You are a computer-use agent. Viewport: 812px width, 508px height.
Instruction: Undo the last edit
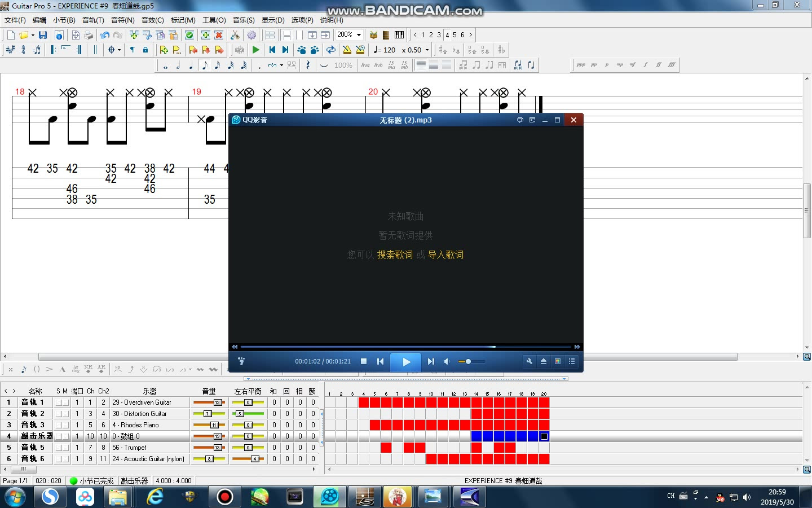click(105, 35)
